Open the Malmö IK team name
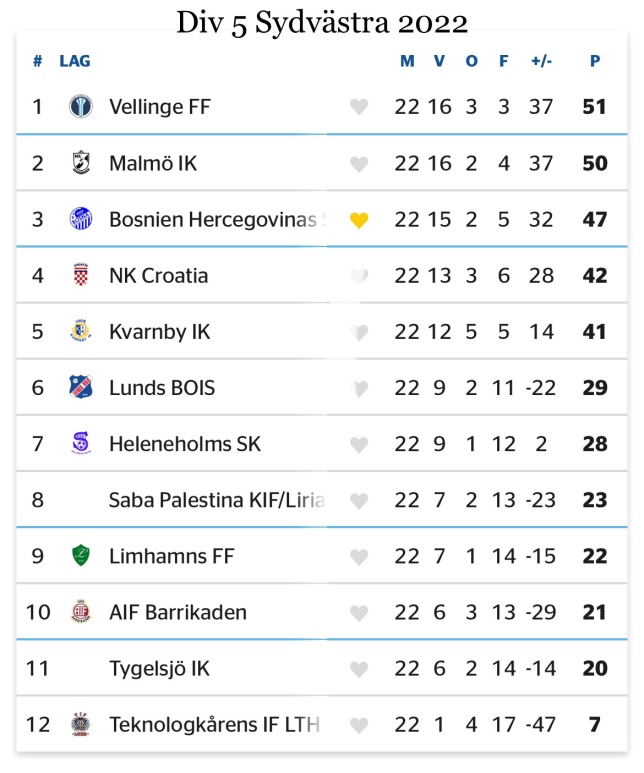644x773 pixels. (153, 163)
